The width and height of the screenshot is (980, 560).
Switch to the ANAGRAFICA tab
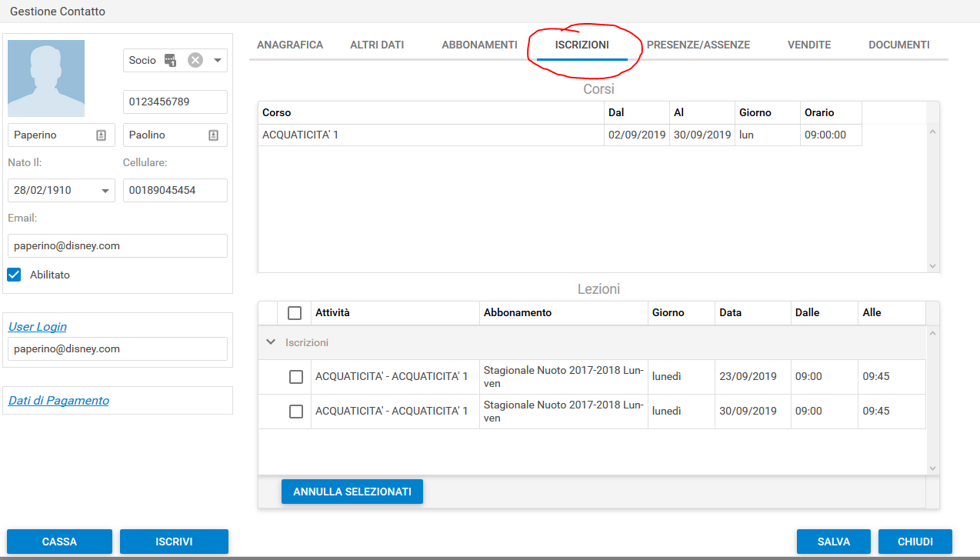point(290,45)
